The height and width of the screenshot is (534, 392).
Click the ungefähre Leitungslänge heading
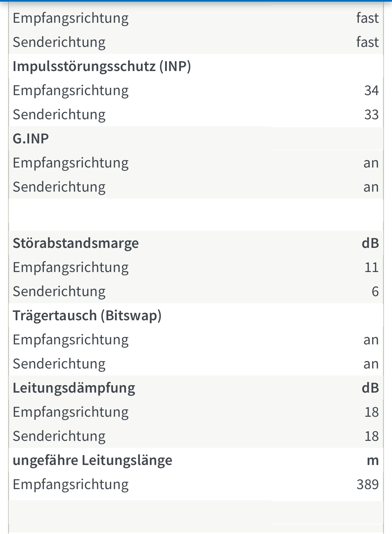(92, 460)
